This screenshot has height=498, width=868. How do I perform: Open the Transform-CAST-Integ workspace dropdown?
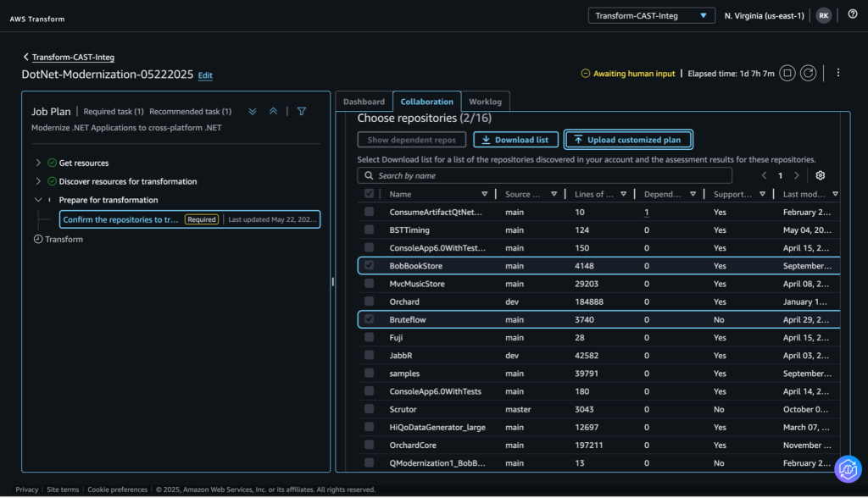(x=651, y=15)
